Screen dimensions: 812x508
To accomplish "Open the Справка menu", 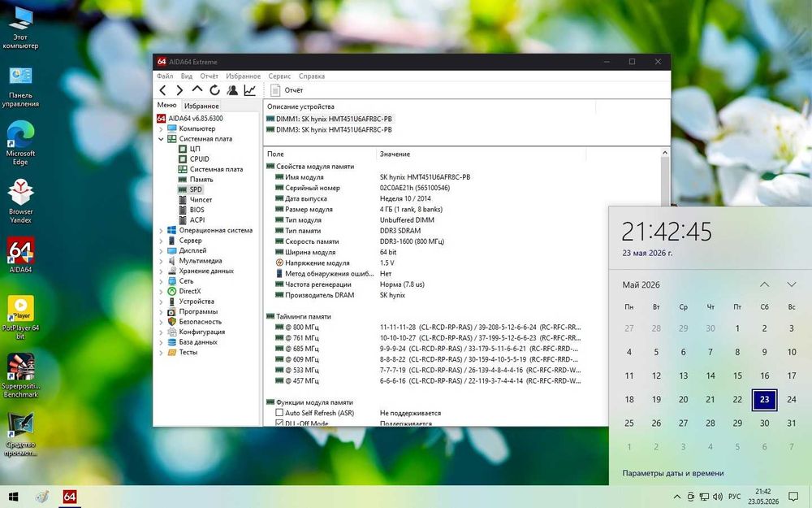I will 312,76.
